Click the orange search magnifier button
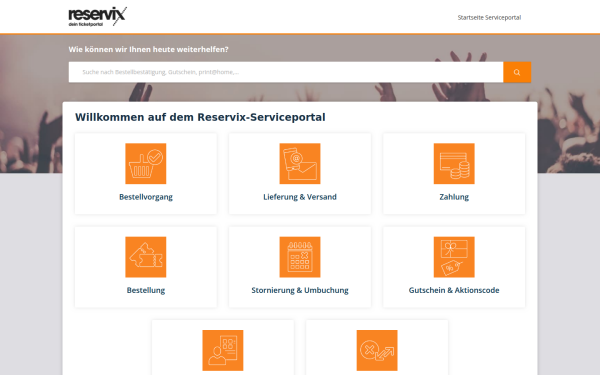600x375 pixels. point(517,72)
